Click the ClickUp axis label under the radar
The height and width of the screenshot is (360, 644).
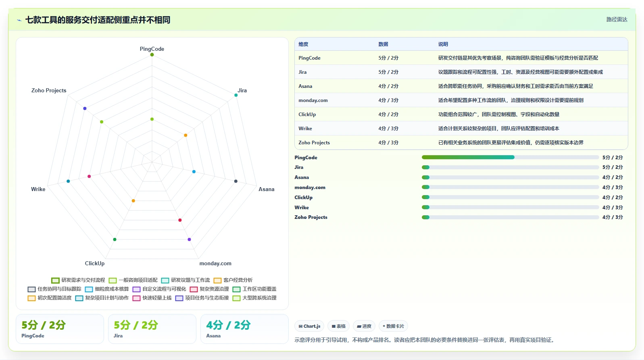[95, 263]
